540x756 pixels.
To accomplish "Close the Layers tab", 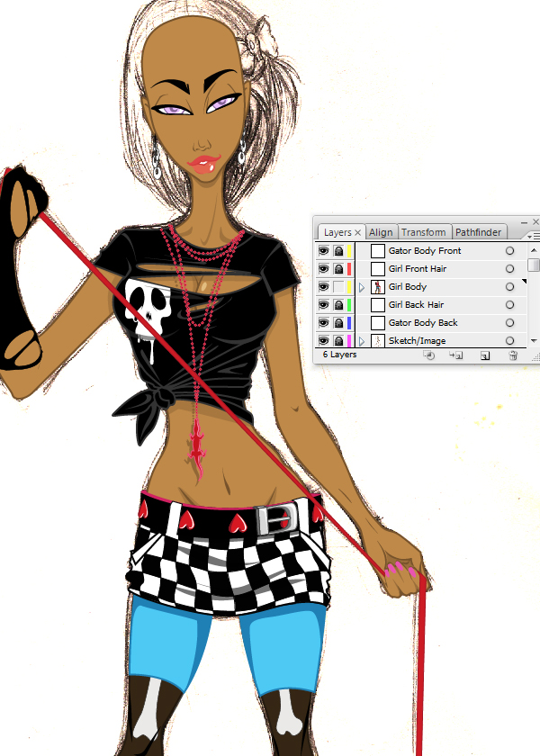I will [358, 232].
